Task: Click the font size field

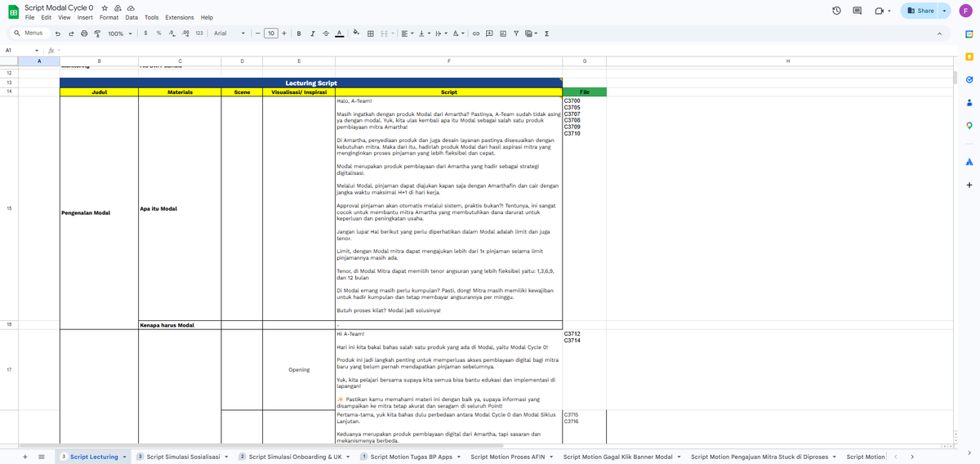Action: tap(271, 33)
